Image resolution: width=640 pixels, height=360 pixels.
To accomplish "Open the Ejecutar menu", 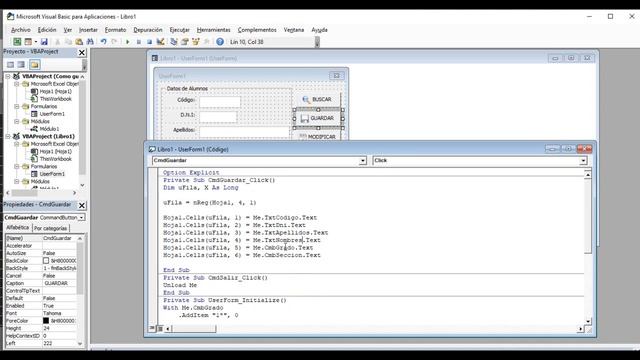I will coord(180,30).
